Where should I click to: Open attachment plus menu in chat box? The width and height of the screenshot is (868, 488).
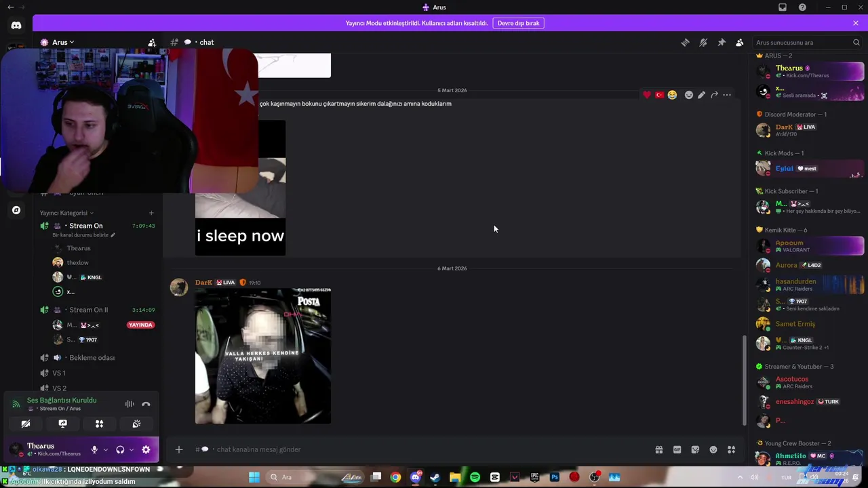(x=179, y=449)
